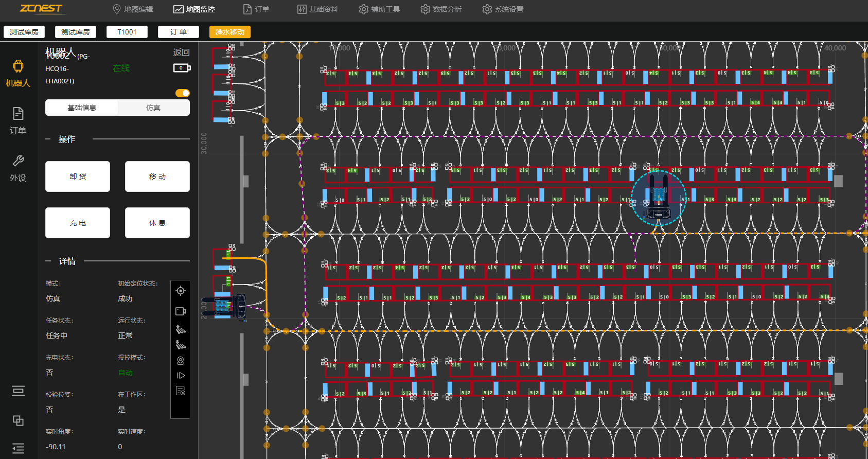Open the 数据分析 menu

pyautogui.click(x=441, y=9)
